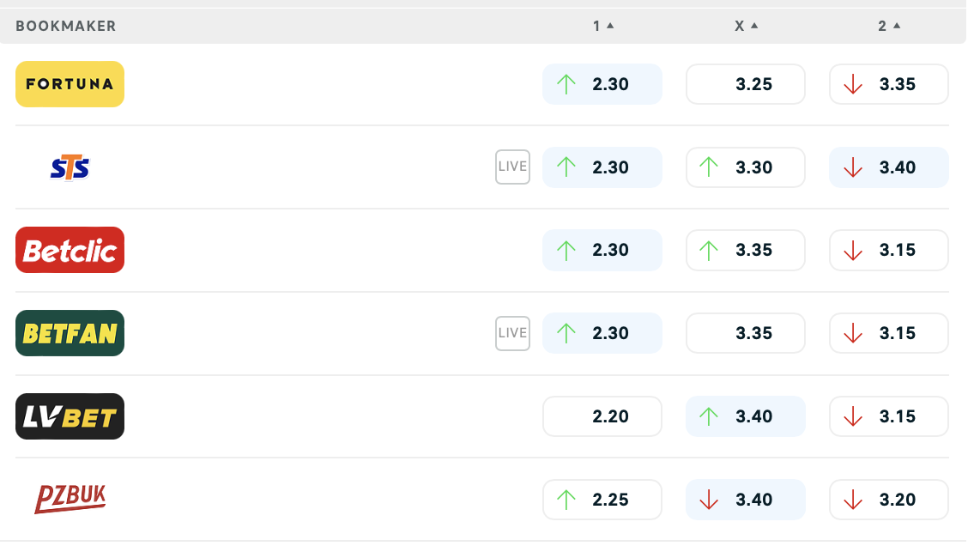Select PZBUK away win odds 3.20
Screen dimensions: 980x546
point(889,500)
